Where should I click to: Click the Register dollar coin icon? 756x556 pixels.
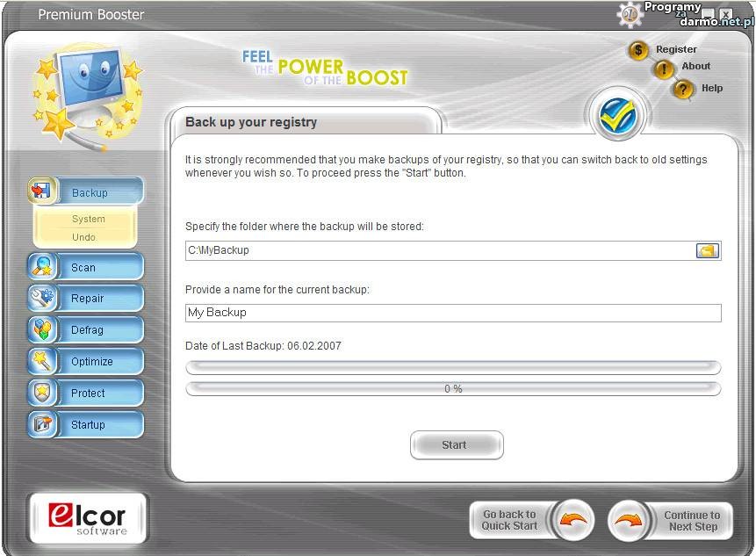pos(638,50)
